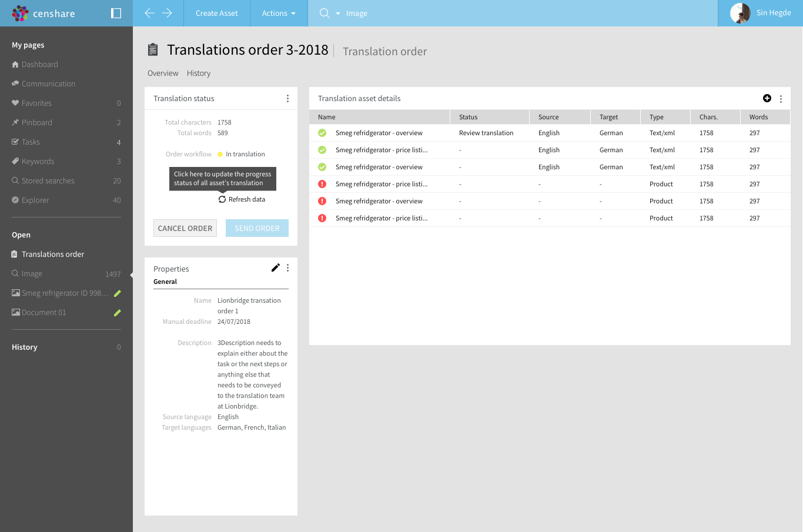Sort by Status column header
This screenshot has width=803, height=532.
490,117
